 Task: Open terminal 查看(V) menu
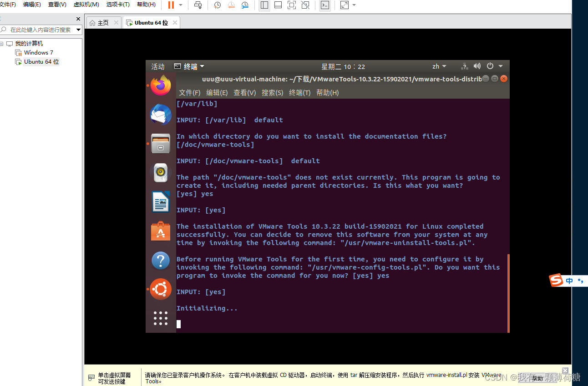click(245, 93)
